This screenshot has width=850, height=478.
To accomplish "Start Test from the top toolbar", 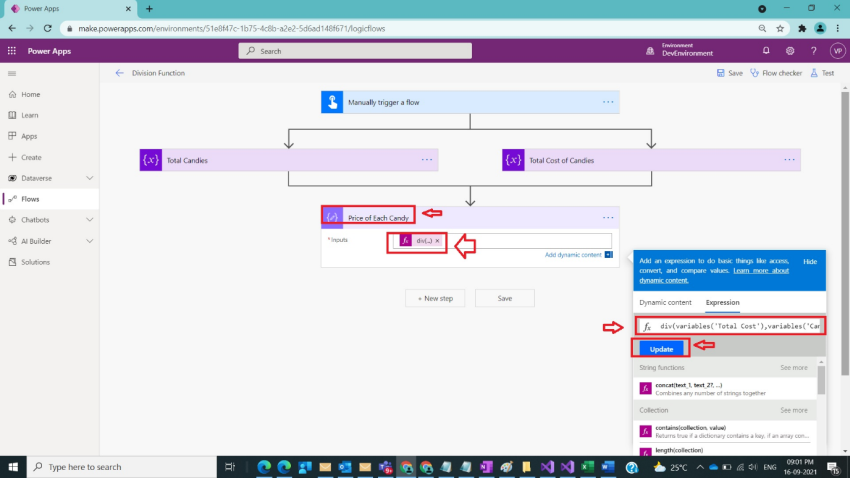I will coord(822,73).
